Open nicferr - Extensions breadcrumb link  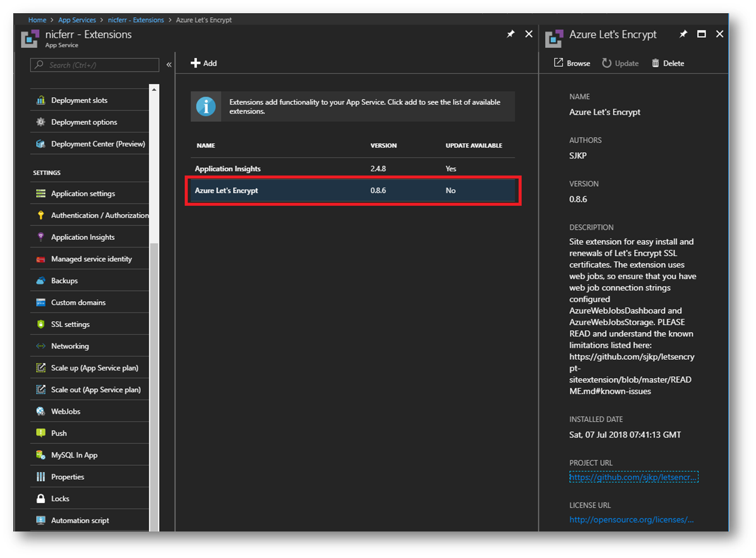tap(136, 20)
